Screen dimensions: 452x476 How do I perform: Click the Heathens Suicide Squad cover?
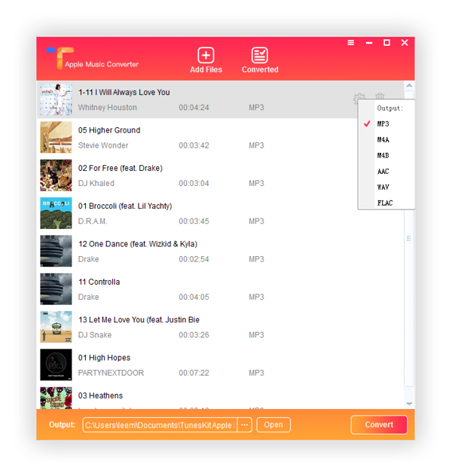pyautogui.click(x=56, y=398)
